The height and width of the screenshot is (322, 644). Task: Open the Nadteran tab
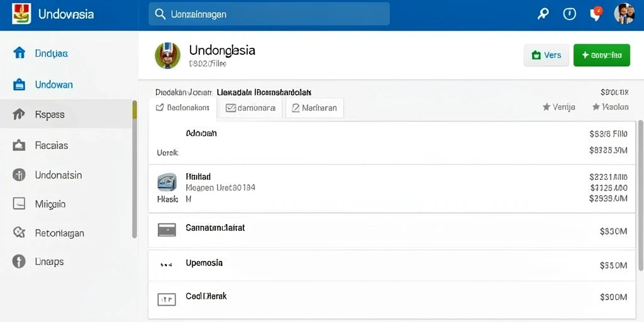pos(314,108)
